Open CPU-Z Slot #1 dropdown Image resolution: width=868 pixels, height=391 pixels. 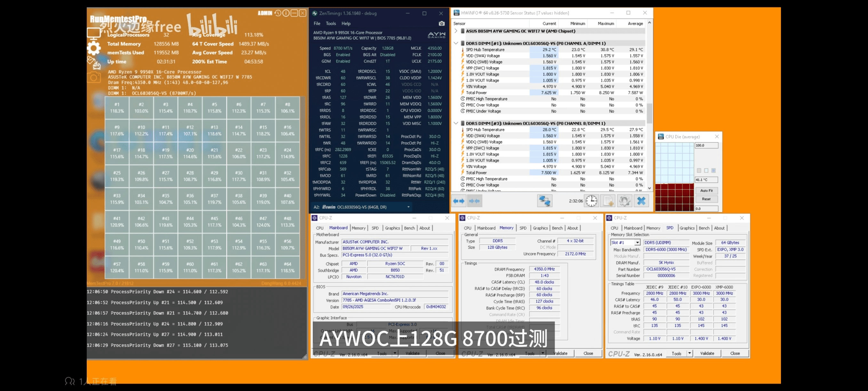click(637, 243)
